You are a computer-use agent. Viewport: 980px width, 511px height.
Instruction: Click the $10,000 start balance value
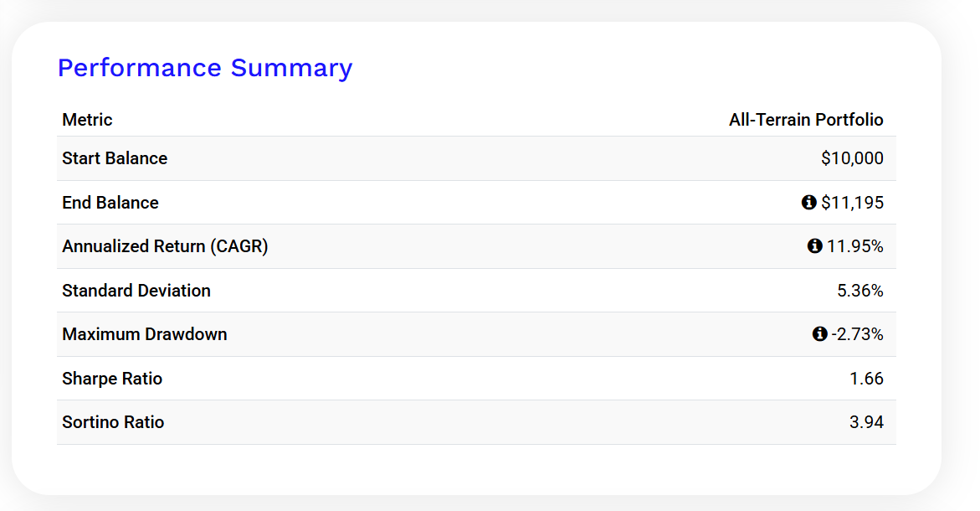point(852,158)
